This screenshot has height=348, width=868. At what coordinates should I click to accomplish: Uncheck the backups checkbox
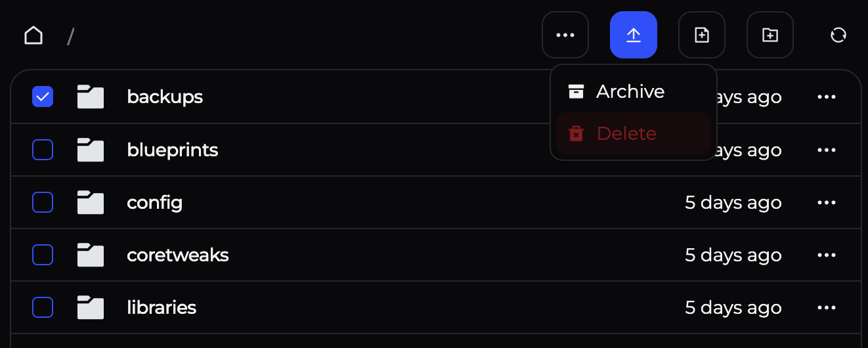pos(43,97)
